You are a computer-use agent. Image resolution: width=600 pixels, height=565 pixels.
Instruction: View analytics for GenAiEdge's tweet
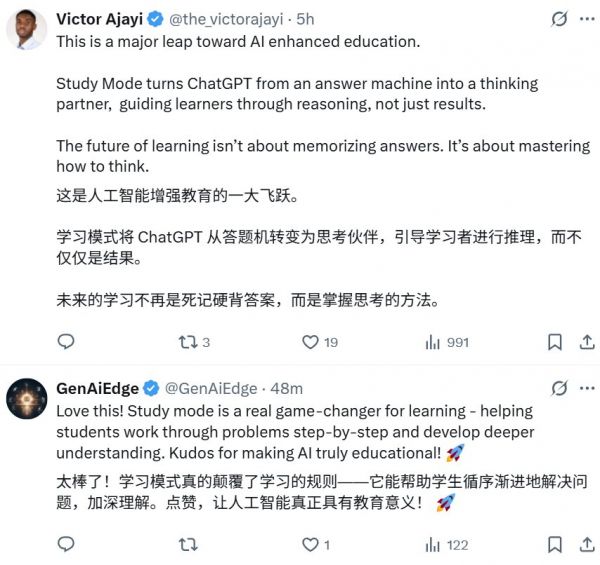(x=433, y=545)
